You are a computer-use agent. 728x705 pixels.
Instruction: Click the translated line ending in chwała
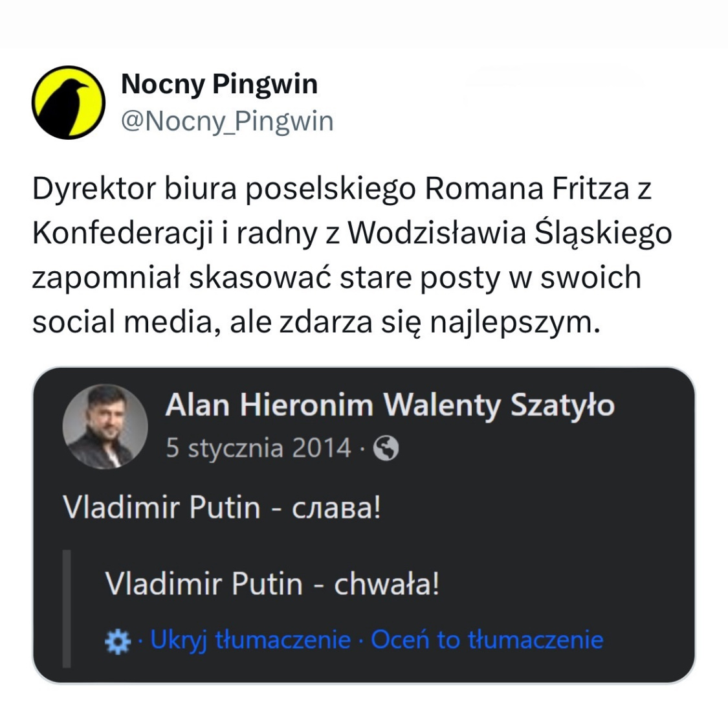(272, 585)
